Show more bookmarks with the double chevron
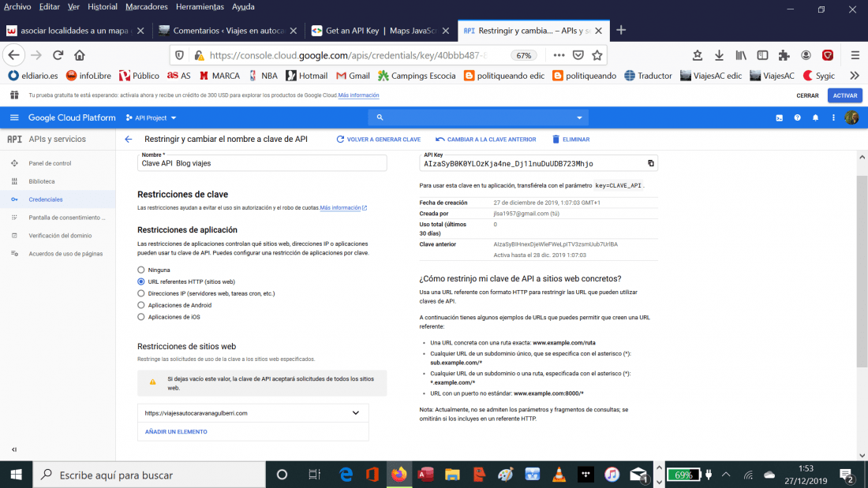This screenshot has height=488, width=868. tap(855, 76)
